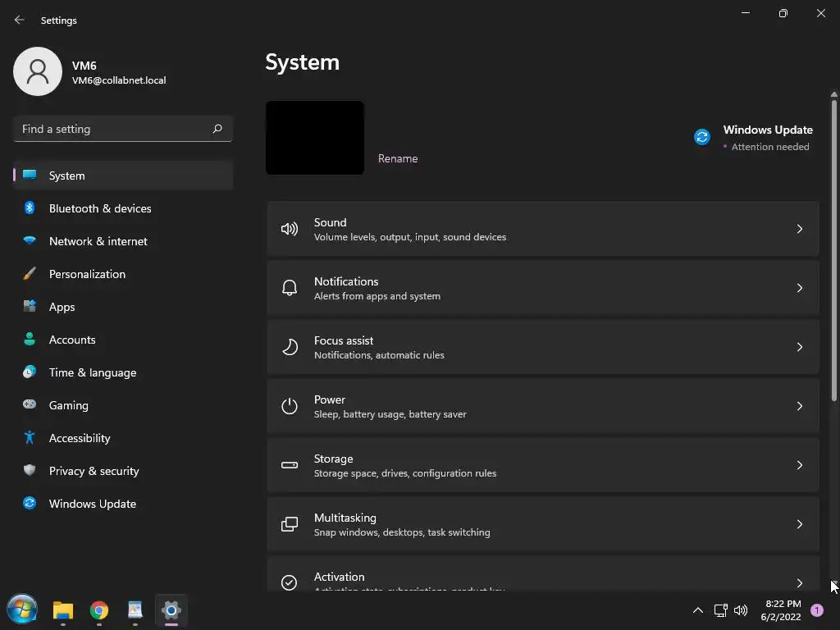Expand the Activation chevron
Viewport: 840px width, 630px height.
click(x=799, y=583)
